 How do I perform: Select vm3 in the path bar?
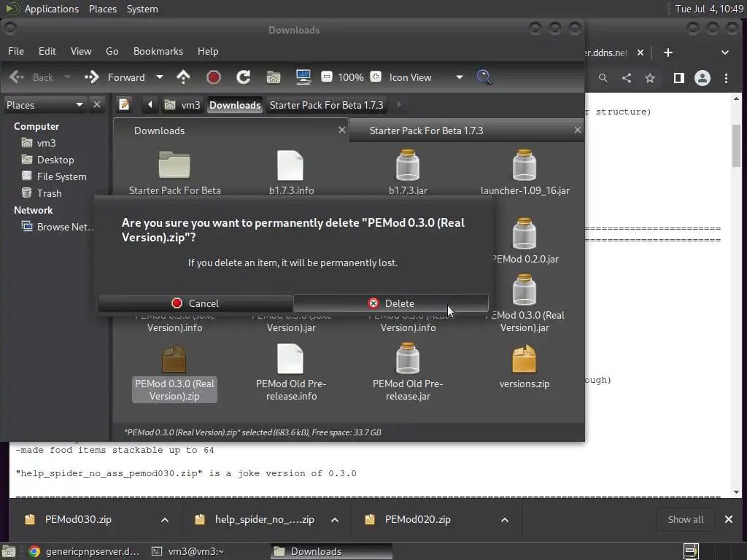(183, 105)
